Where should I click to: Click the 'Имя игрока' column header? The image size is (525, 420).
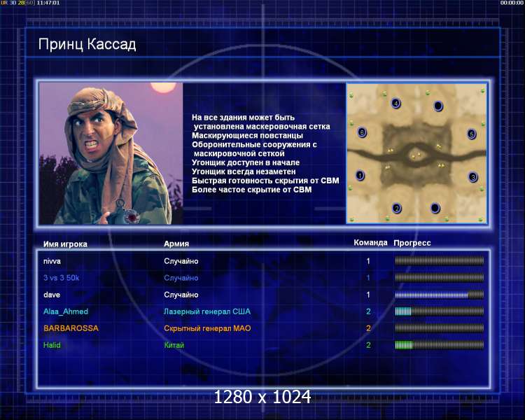tap(65, 244)
